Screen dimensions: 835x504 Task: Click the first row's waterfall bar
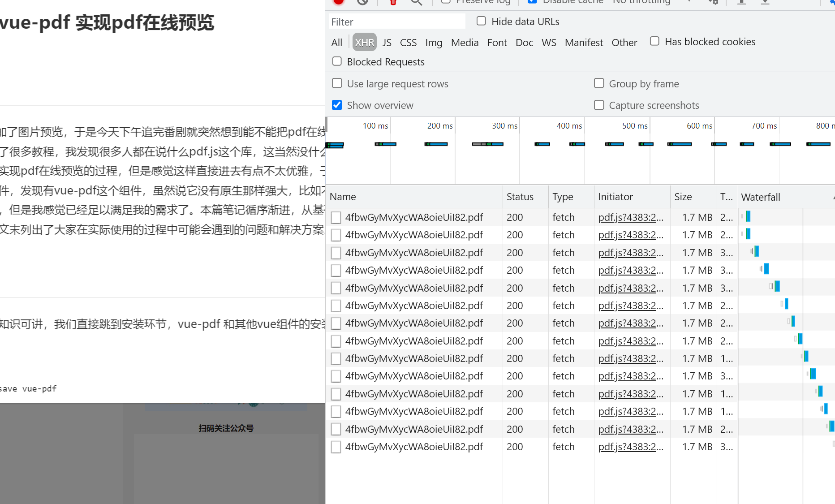(x=748, y=216)
